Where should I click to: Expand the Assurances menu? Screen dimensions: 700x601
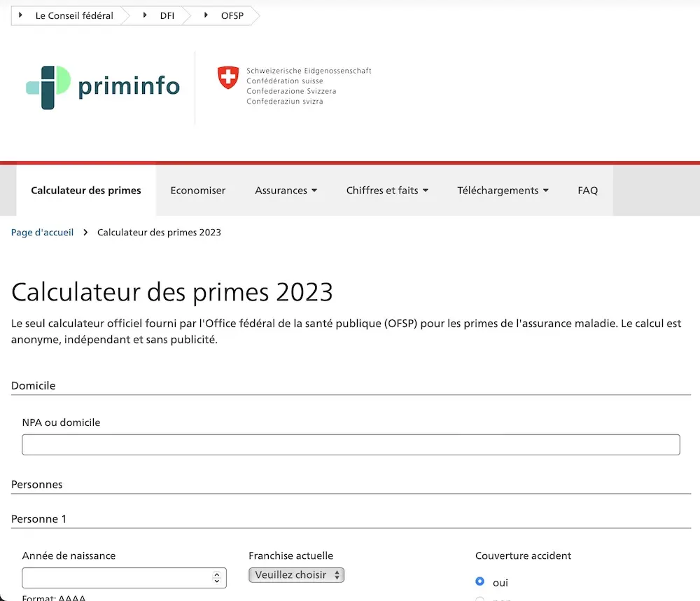point(286,191)
